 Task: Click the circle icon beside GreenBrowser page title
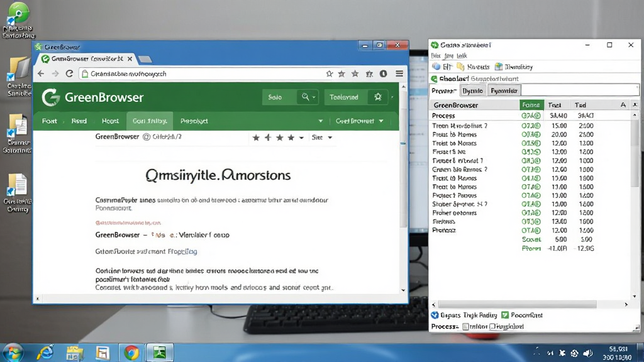pos(146,136)
